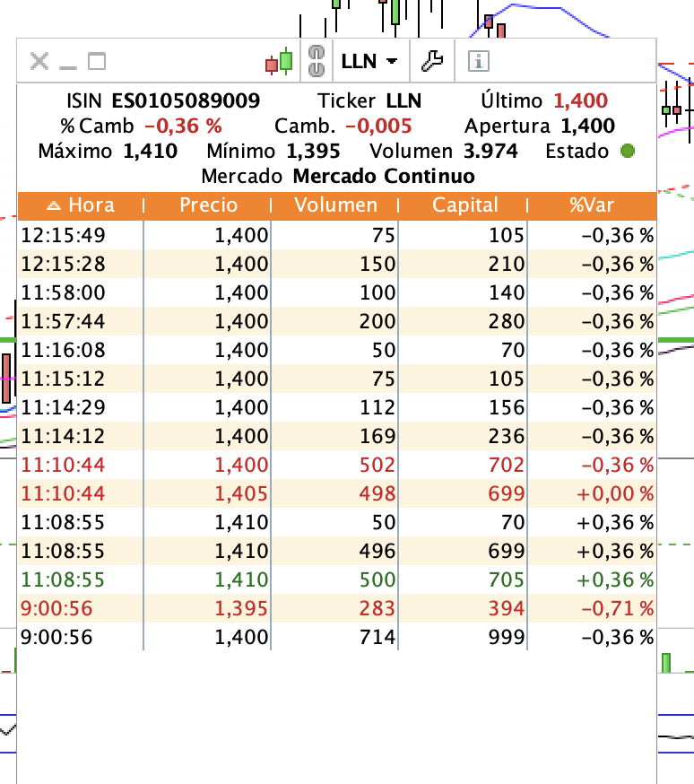The image size is (694, 784).
Task: Click the Precio column header
Action: [208, 205]
